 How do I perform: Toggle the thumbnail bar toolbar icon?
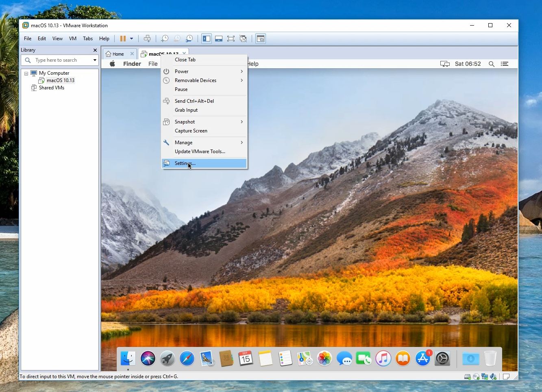click(219, 39)
